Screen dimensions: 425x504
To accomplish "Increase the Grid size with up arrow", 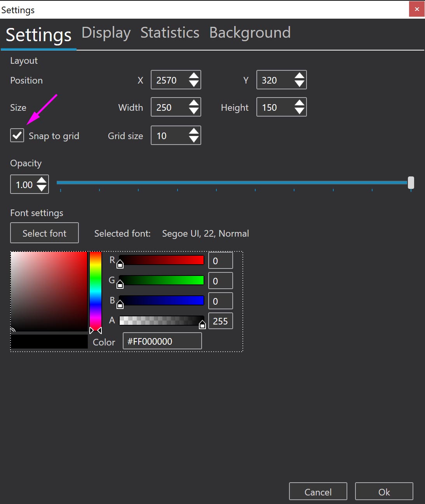I will tap(193, 131).
